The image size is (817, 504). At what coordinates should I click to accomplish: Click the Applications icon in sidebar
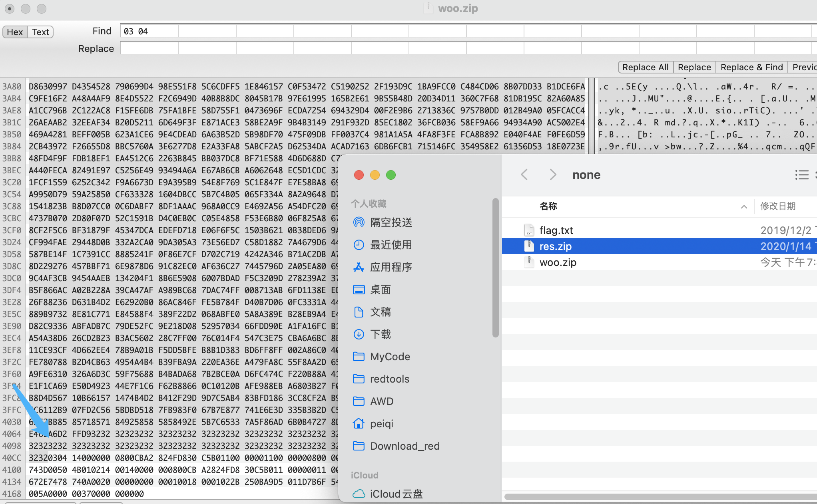tap(359, 267)
